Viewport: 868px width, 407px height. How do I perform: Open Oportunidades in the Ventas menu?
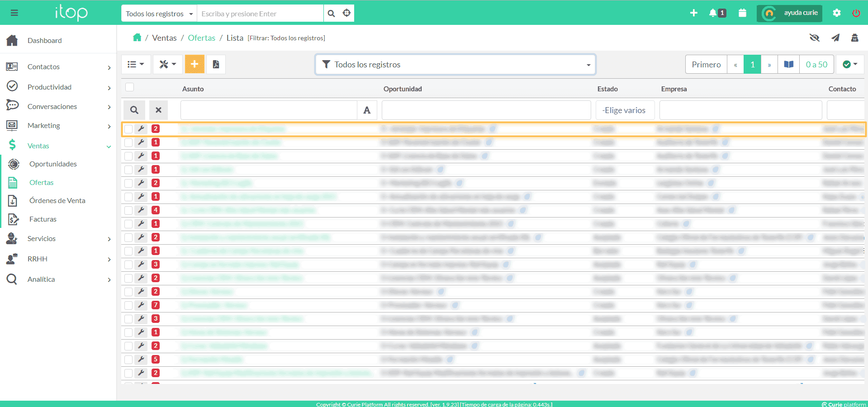pyautogui.click(x=53, y=164)
